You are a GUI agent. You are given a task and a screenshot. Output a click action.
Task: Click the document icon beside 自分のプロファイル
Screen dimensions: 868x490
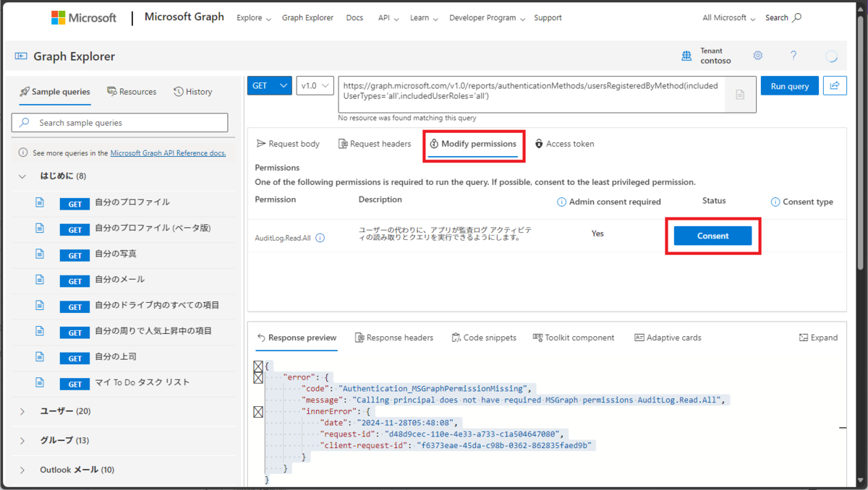coord(40,202)
